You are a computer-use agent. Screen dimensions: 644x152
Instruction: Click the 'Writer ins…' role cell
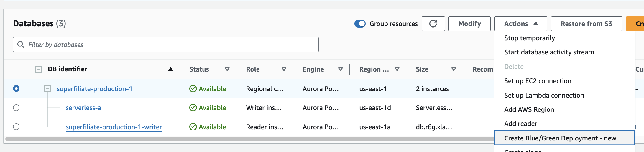[264, 108]
